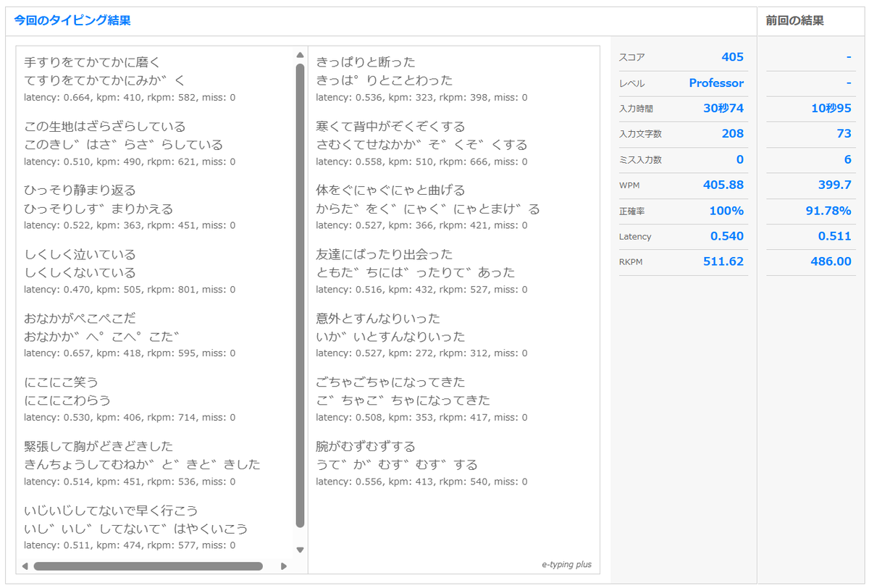The width and height of the screenshot is (869, 588).
Task: Click the 入力文字数 label
Action: tap(640, 134)
